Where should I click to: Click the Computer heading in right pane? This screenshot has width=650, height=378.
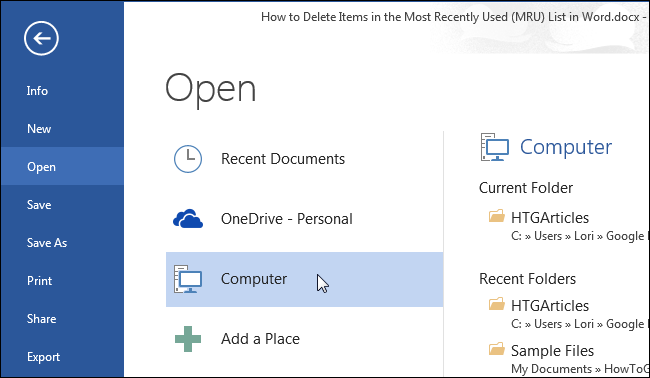tap(566, 147)
